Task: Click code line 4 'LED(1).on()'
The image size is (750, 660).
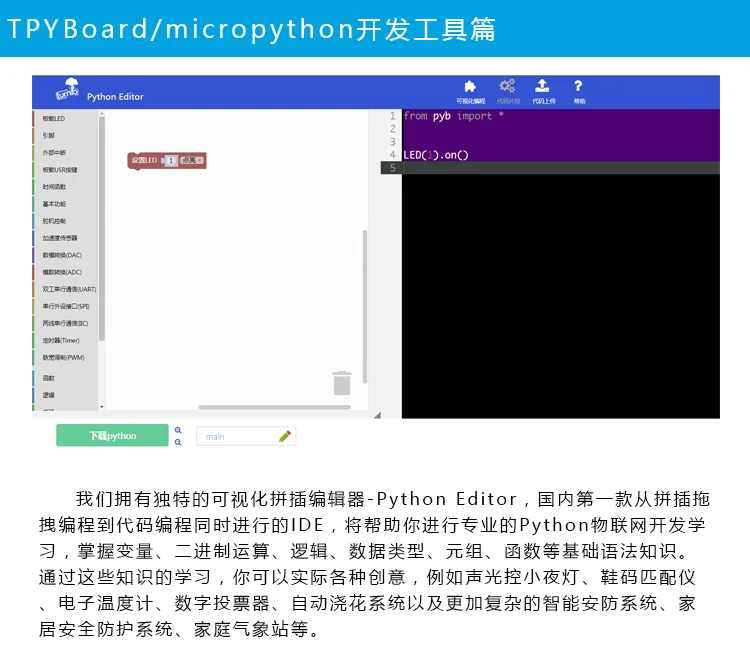Action: tap(436, 155)
